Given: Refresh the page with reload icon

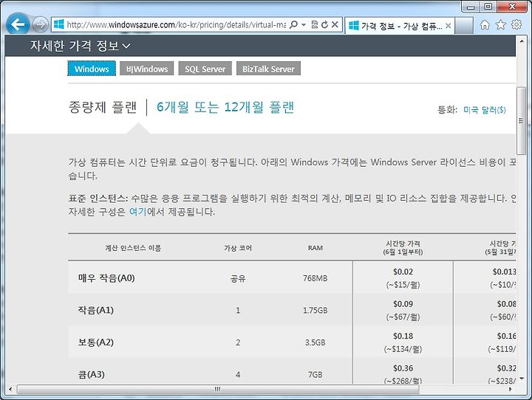Looking at the screenshot, I should coord(324,24).
